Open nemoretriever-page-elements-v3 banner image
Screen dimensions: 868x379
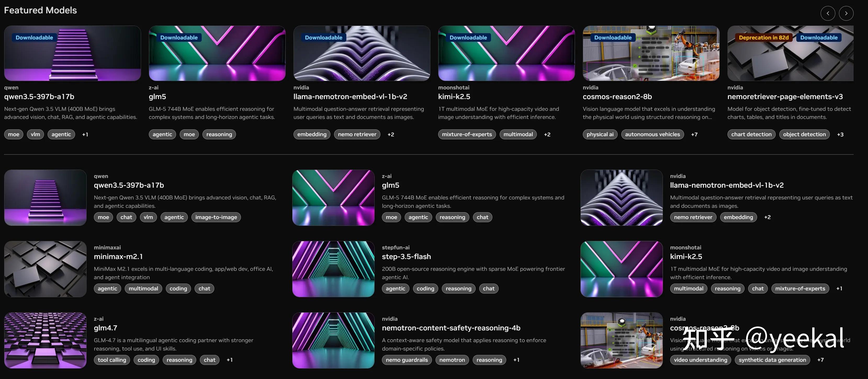tap(790, 53)
